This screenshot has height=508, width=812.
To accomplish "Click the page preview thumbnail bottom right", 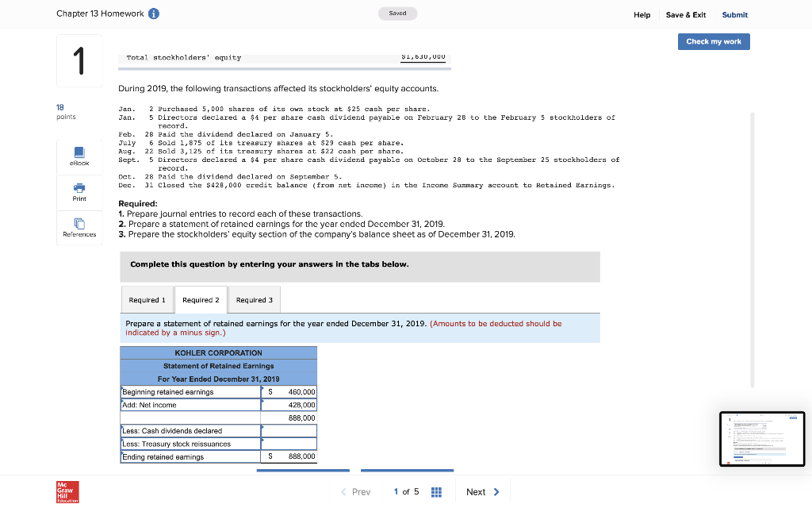I will point(761,437).
